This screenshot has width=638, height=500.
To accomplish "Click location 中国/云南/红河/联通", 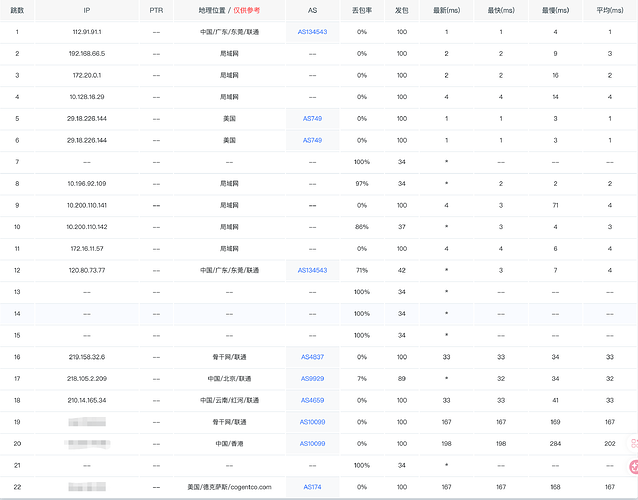I will [x=229, y=400].
